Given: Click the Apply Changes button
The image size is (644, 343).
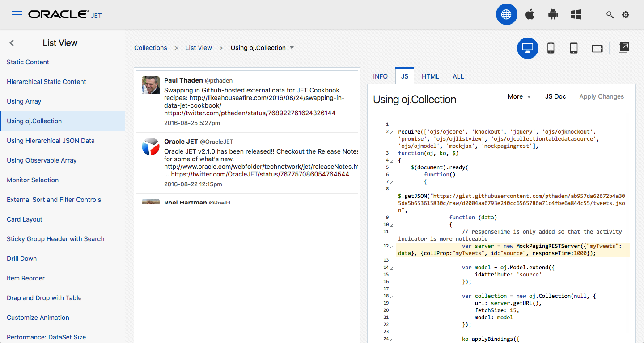Looking at the screenshot, I should coord(602,96).
